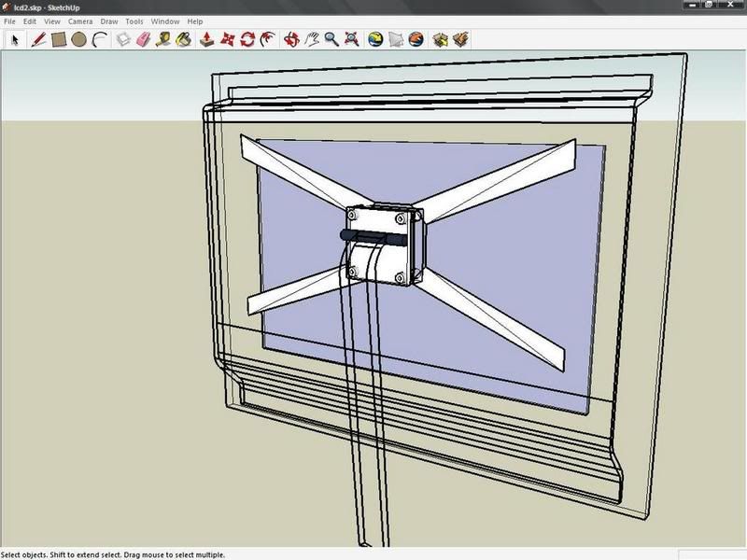Choose the Select arrow tool

click(15, 39)
